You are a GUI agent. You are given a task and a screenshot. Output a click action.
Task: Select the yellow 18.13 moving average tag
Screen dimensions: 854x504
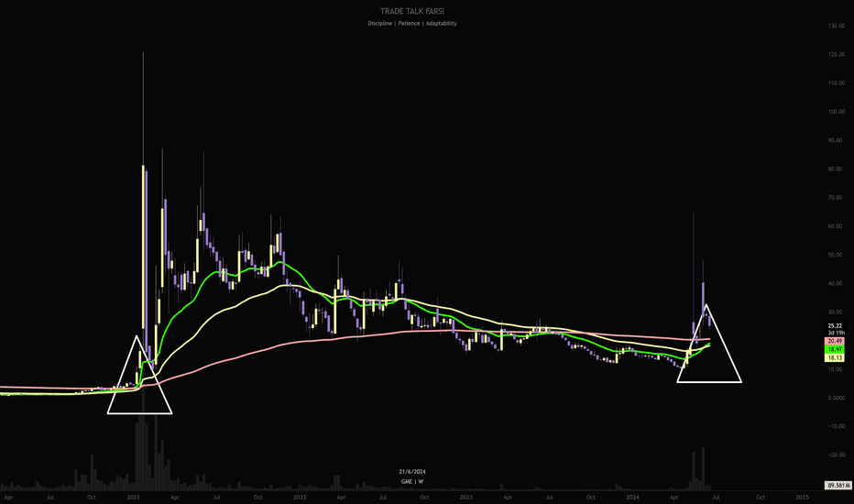(835, 358)
